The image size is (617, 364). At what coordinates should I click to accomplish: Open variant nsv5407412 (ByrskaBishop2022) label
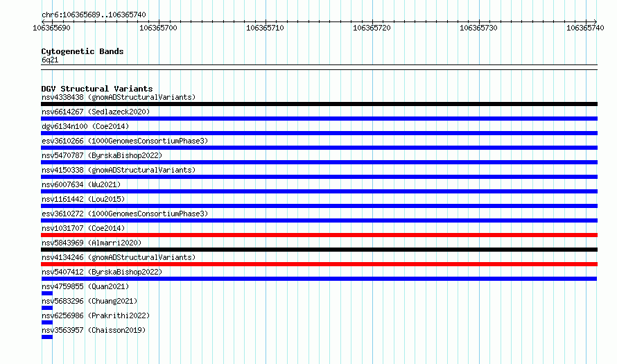click(x=102, y=272)
